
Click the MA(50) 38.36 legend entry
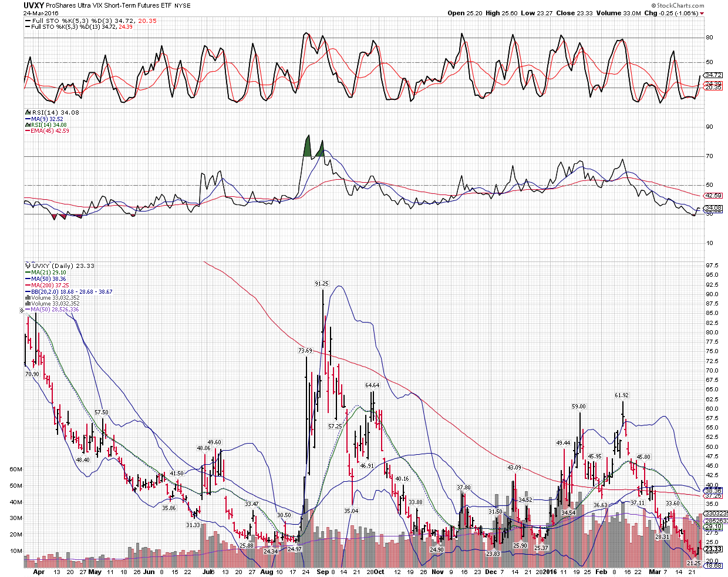click(x=46, y=279)
